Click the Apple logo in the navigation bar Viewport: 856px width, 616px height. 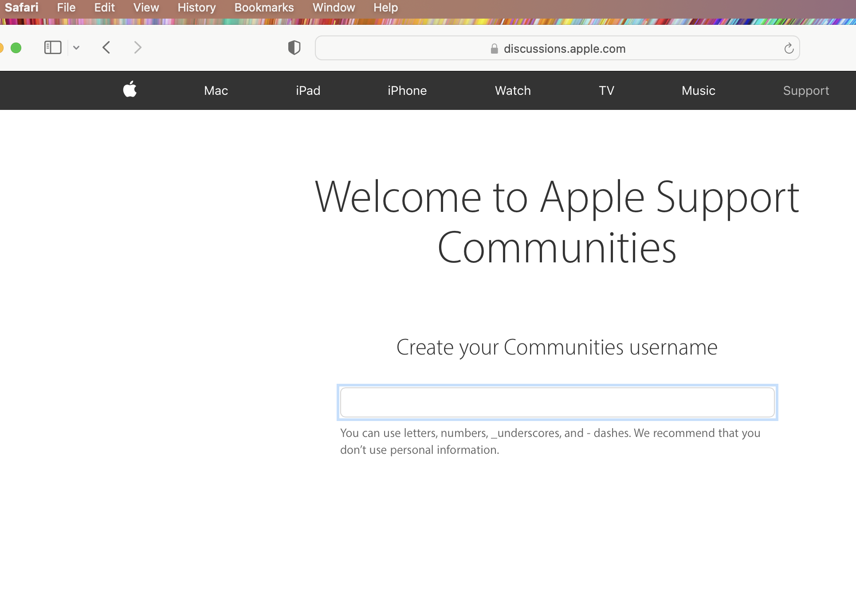130,90
